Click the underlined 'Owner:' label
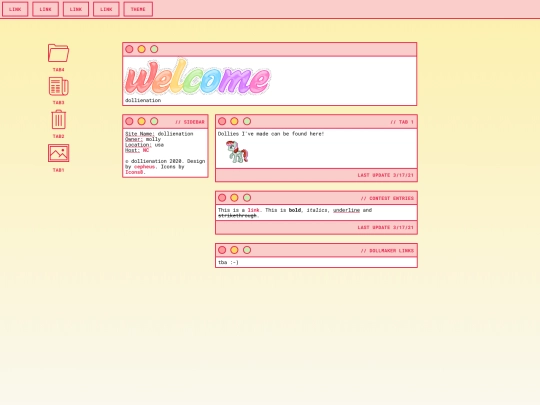Image resolution: width=540 pixels, height=405 pixels. pyautogui.click(x=134, y=139)
